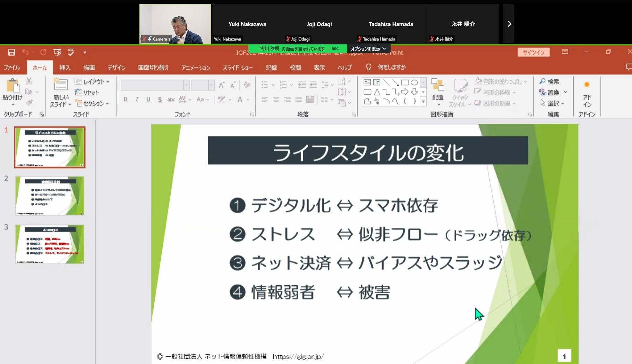632x364 pixels.
Task: Open the Insert ribbon tab
Action: [65, 68]
